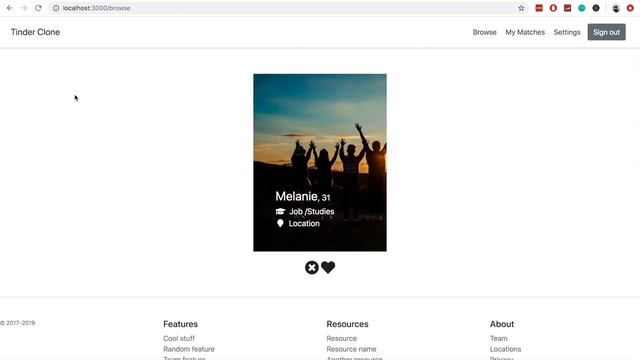
Task: Open My Matches page
Action: pos(525,32)
